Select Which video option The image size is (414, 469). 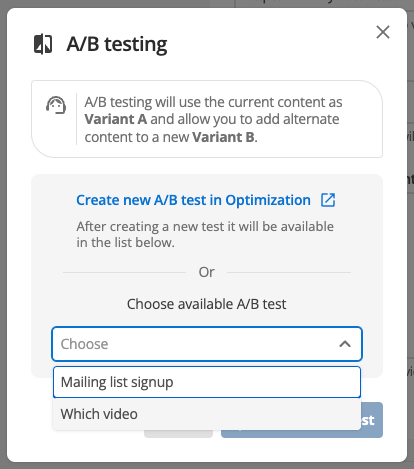207,414
